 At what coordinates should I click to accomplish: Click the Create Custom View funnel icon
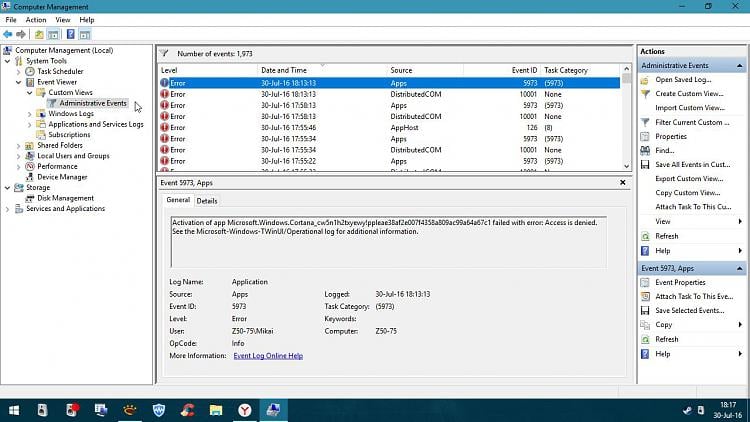point(645,94)
